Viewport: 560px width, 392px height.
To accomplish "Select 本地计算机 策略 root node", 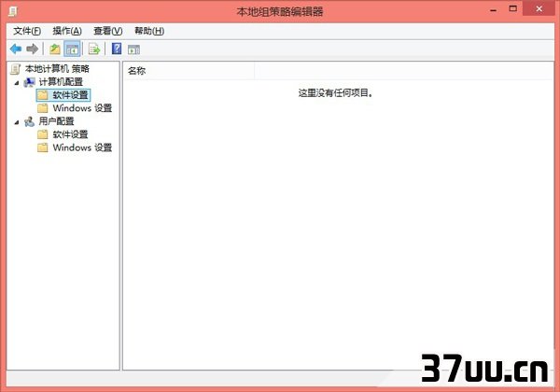I will pos(57,68).
